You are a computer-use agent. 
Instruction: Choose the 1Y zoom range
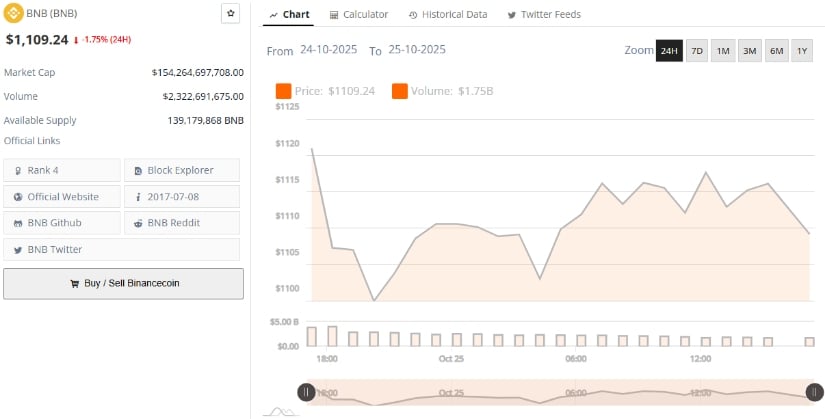[802, 51]
